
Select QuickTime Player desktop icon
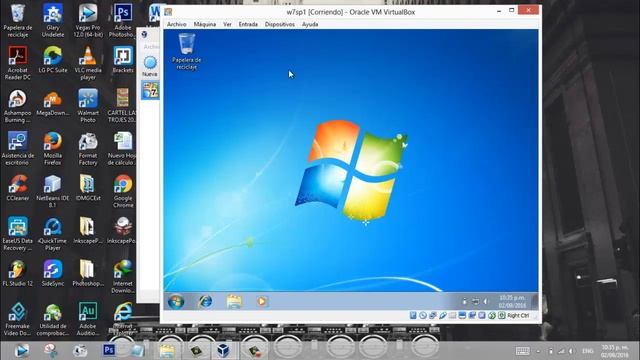(x=53, y=233)
